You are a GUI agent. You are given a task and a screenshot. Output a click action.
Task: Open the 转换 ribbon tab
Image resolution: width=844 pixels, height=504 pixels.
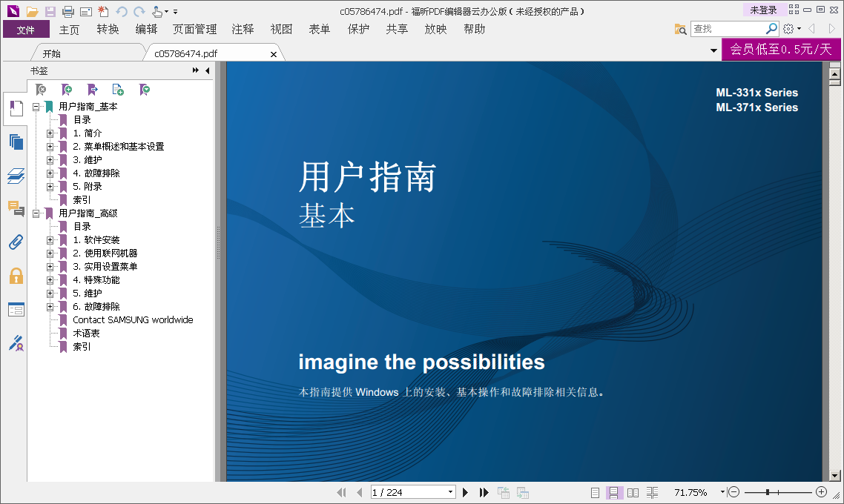coord(108,30)
